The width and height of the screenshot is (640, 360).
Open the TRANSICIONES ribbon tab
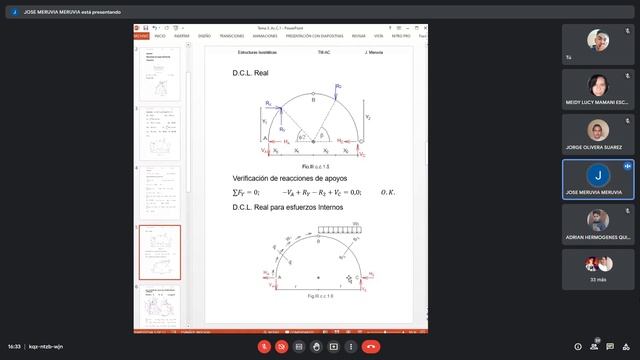pos(232,36)
